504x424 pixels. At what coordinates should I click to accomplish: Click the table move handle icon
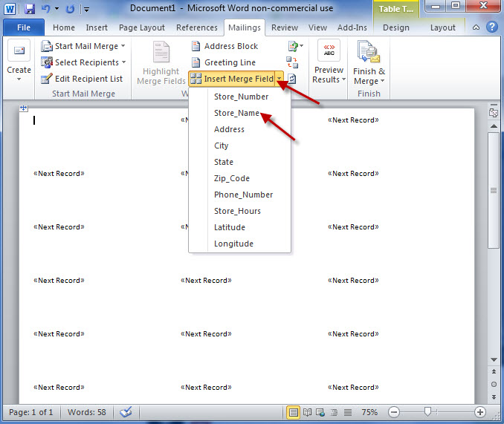[24, 108]
